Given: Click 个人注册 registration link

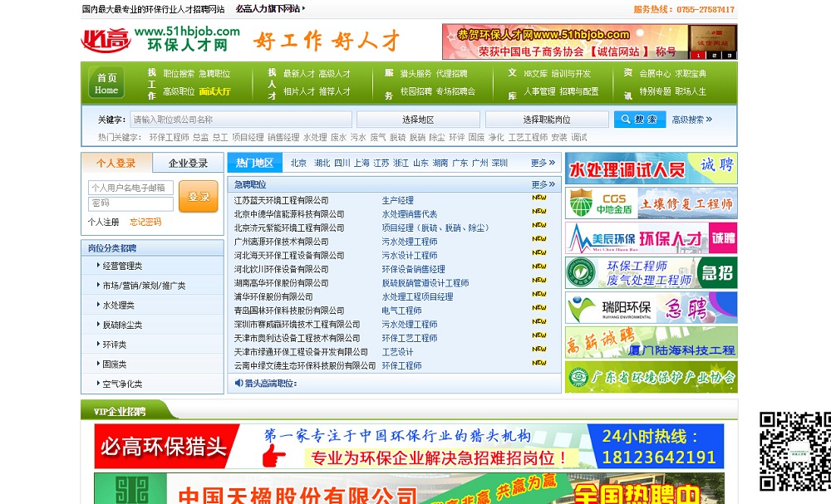Looking at the screenshot, I should click(x=103, y=222).
